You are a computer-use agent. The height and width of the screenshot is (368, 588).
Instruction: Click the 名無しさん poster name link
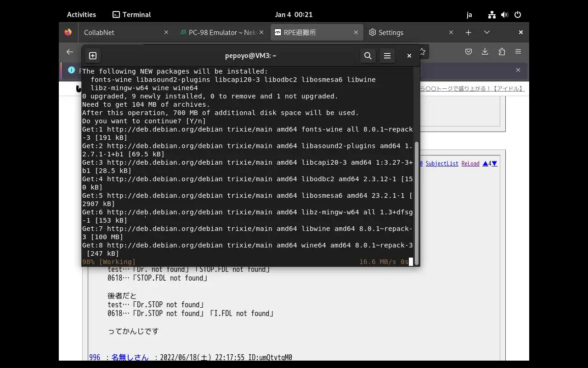pos(130,357)
